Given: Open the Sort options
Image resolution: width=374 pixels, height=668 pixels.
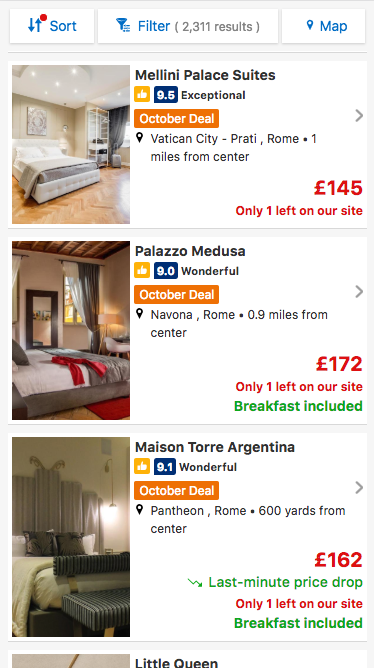Looking at the screenshot, I should click(x=52, y=26).
